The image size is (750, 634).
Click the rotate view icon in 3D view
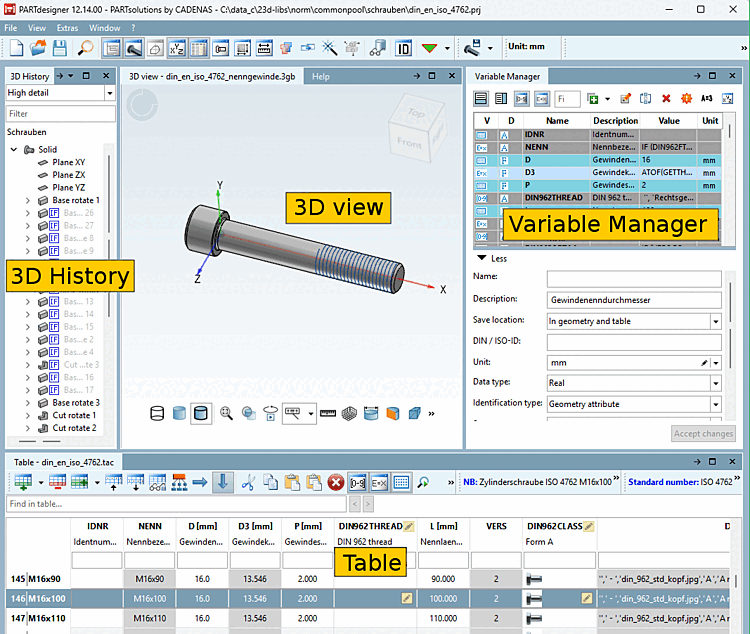[x=270, y=413]
